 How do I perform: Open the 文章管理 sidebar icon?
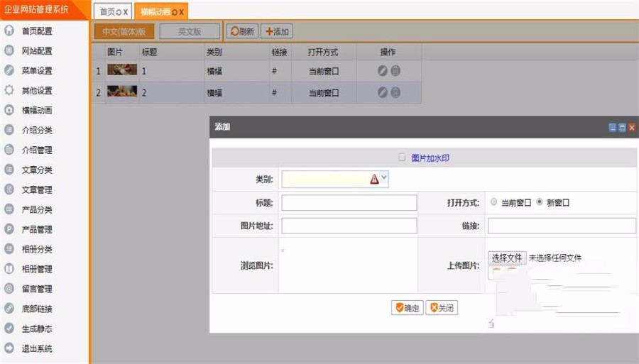pos(9,189)
